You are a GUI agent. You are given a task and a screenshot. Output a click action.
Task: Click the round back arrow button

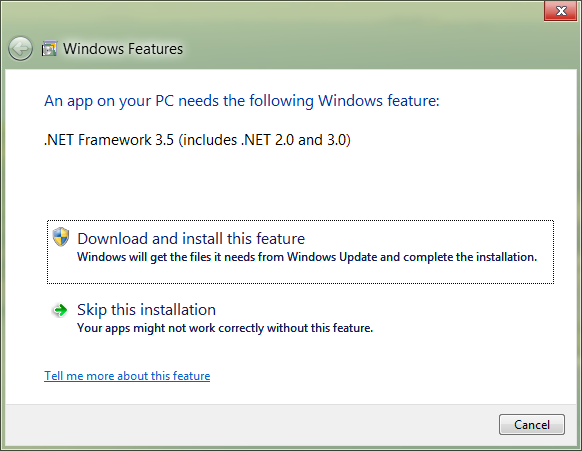[x=20, y=49]
